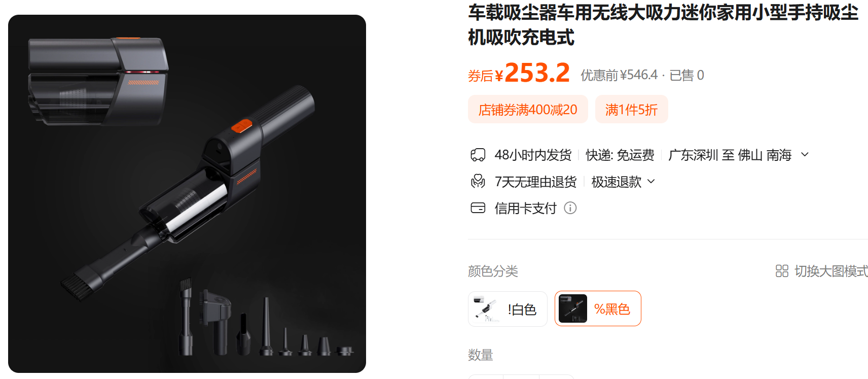Screen dimensions: 868x379
Task: Open the main vacuum cleaner product image
Action: pos(187,194)
